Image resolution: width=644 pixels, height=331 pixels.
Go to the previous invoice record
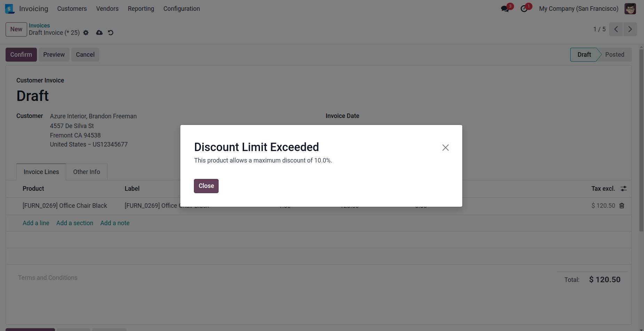(616, 29)
